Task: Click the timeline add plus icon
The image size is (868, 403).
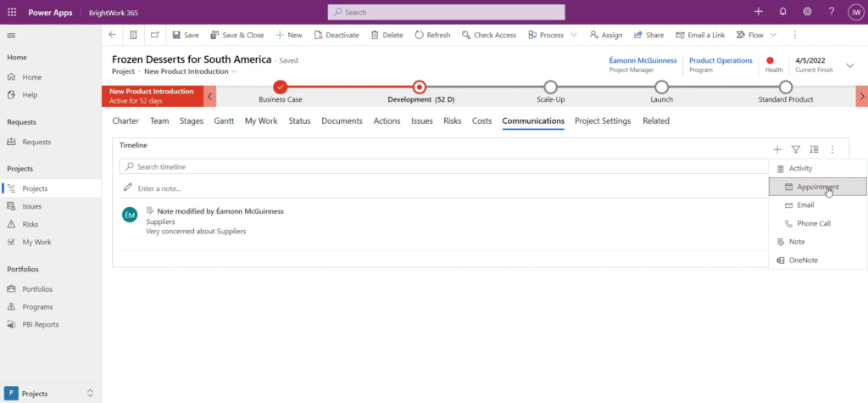Action: point(777,149)
